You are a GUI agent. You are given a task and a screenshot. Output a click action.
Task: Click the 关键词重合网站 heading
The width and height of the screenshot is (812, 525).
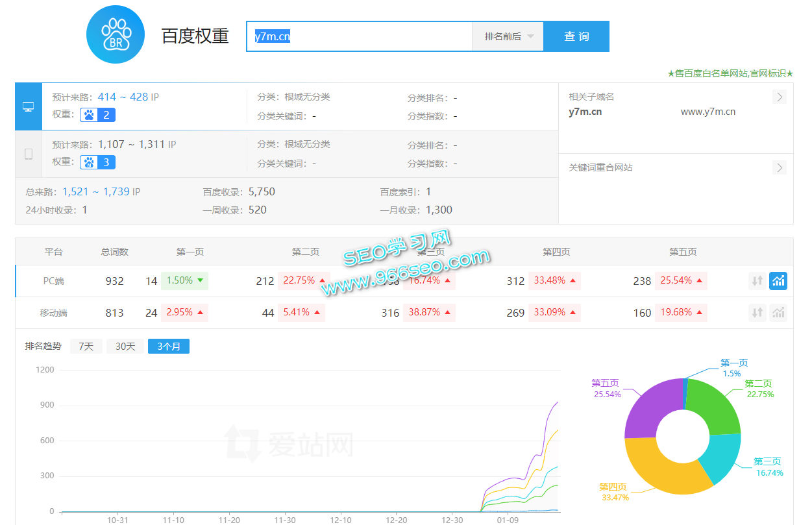(x=600, y=168)
